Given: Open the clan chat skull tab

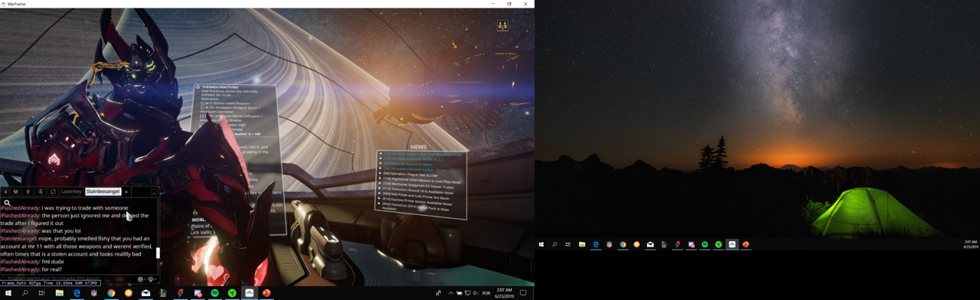Looking at the screenshot, I should pyautogui.click(x=16, y=191).
